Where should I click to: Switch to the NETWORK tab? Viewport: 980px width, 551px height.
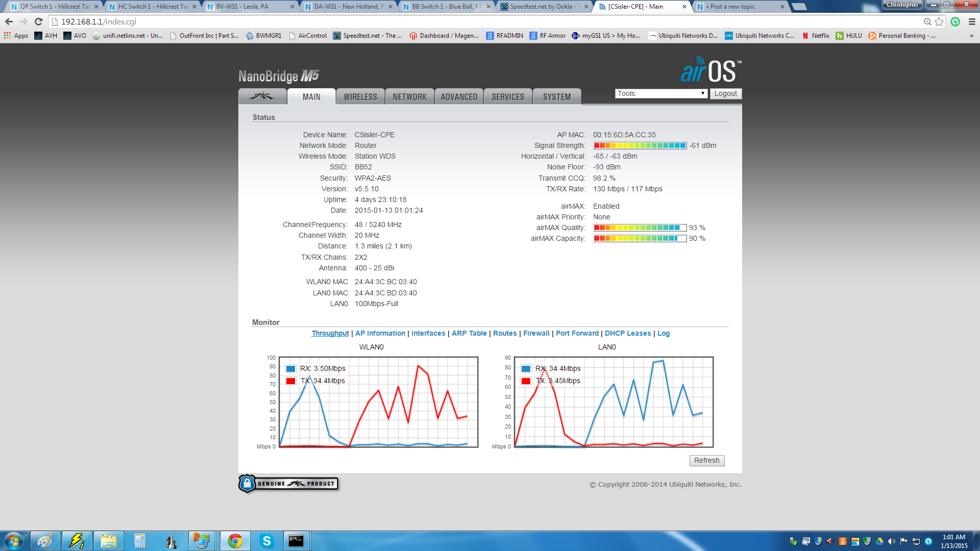pos(409,96)
